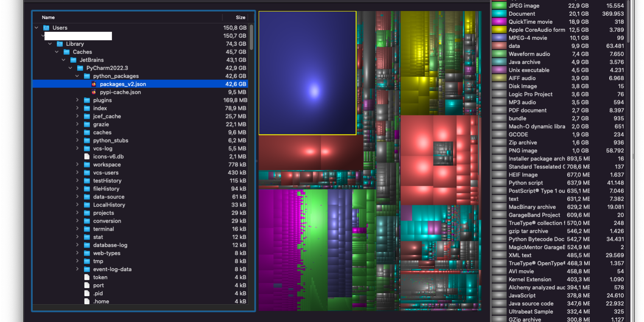Collapse the Users root folder

36,28
